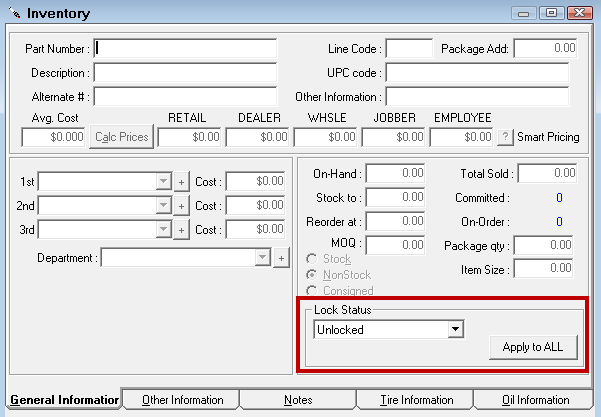Screen dimensions: 601x417
Task: Go to the Notes tab
Action: (x=298, y=400)
